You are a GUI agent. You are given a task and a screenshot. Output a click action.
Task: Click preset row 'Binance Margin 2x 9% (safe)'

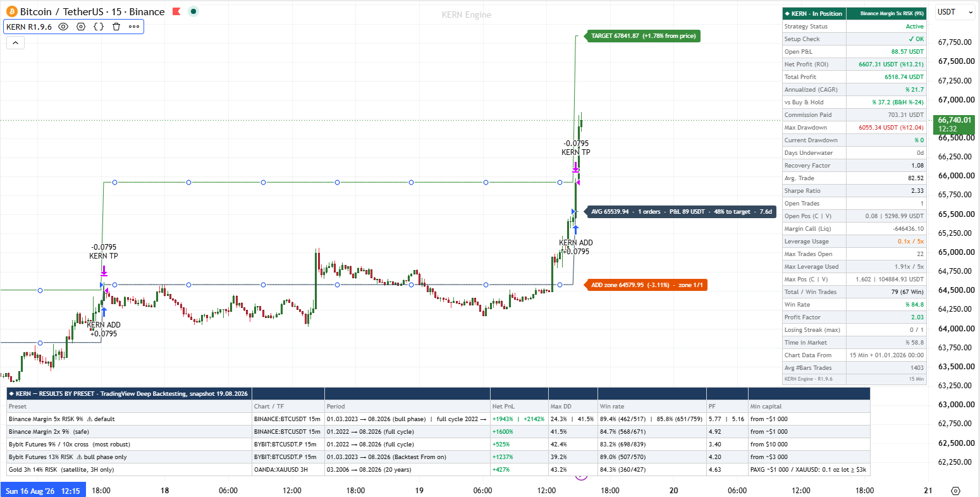129,432
